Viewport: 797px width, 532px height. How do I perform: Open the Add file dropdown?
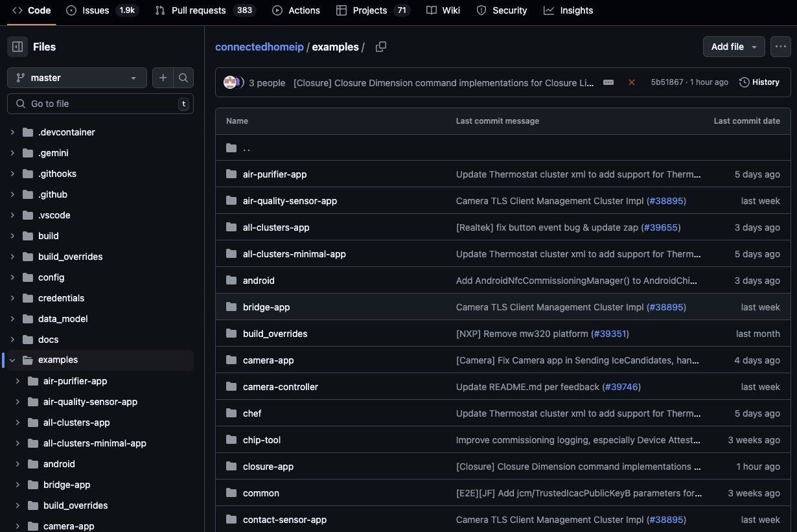click(x=734, y=47)
